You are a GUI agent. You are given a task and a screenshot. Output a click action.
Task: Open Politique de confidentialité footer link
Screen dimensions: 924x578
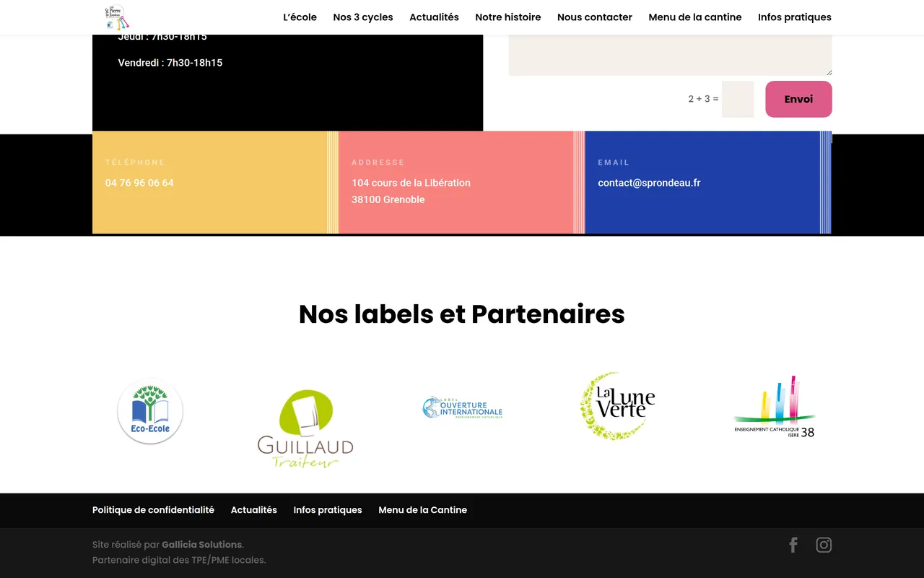pos(153,510)
